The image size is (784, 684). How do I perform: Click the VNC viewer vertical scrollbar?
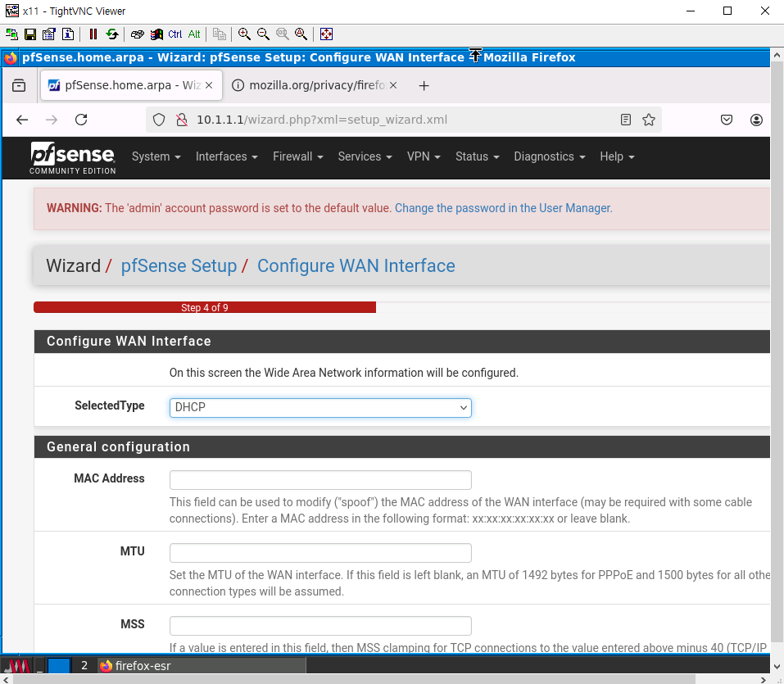coord(777,352)
